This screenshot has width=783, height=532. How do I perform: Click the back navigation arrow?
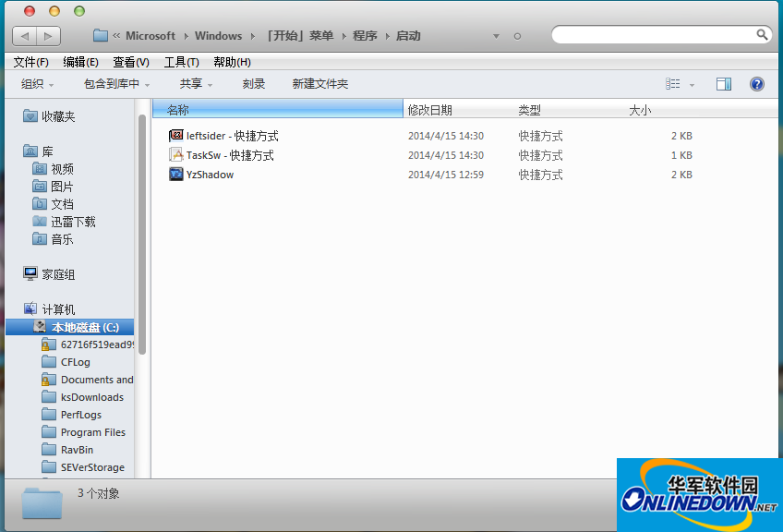click(x=23, y=35)
